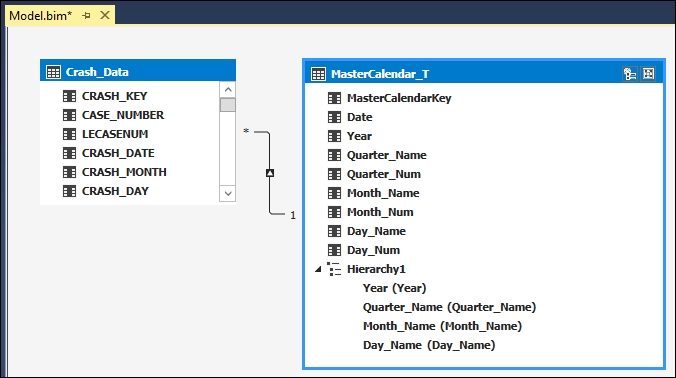Screen dimensions: 676x378
Task: Select the Year (Year) hierarchy level
Action: 394,288
